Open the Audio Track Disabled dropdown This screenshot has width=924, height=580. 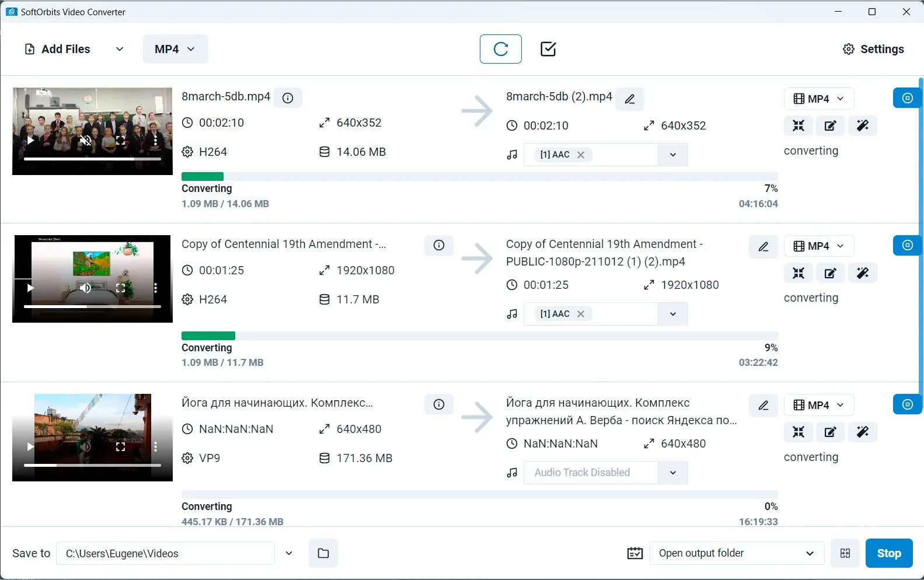click(x=672, y=473)
